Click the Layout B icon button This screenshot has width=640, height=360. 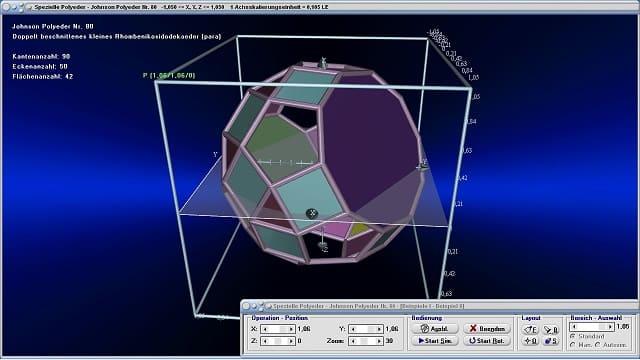coord(551,329)
